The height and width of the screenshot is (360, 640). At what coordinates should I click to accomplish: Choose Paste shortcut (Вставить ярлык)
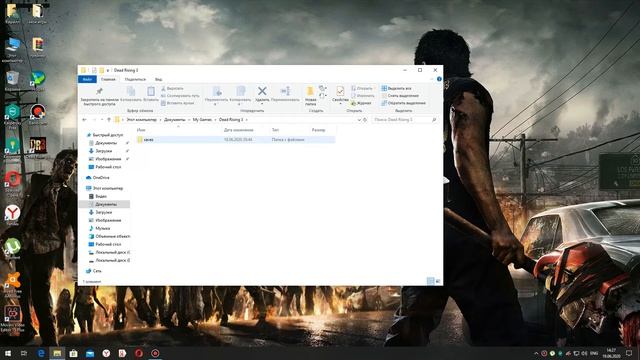(x=177, y=103)
